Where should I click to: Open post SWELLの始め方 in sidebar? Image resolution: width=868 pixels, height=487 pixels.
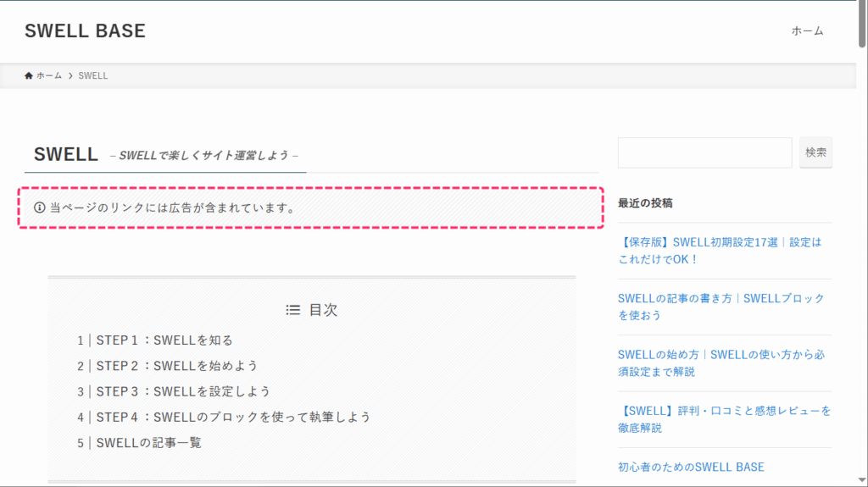point(721,363)
